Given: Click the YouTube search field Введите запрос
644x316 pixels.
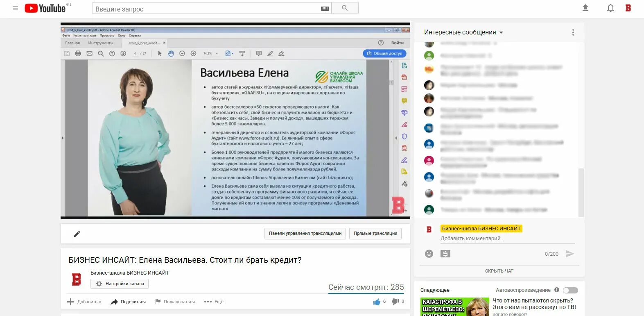Looking at the screenshot, I should (207, 9).
